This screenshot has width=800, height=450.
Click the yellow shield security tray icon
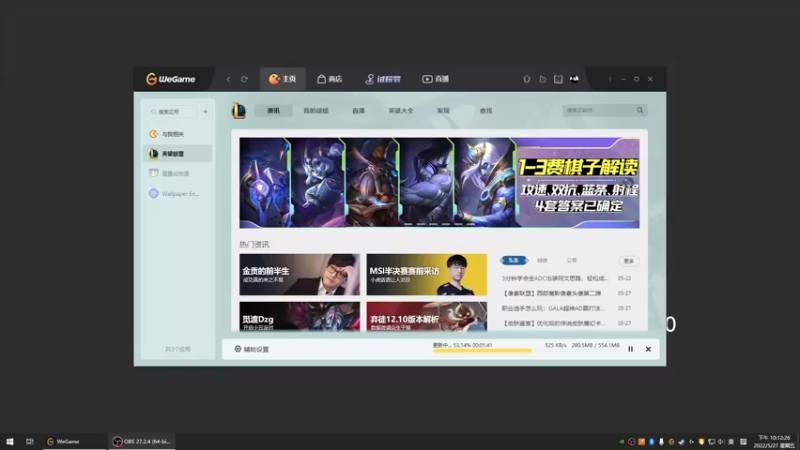click(702, 442)
